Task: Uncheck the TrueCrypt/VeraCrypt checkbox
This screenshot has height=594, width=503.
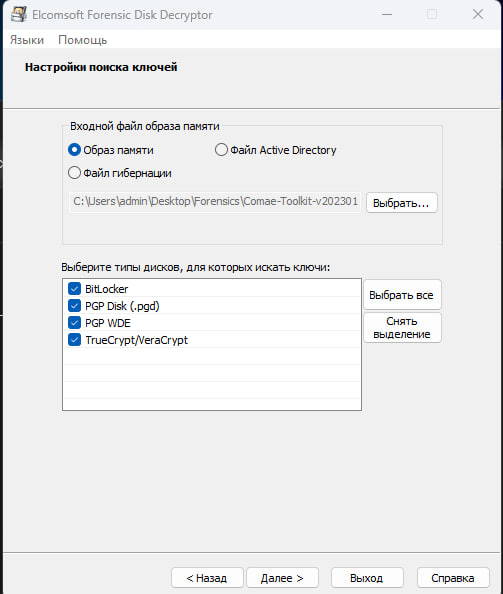Action: 74,340
